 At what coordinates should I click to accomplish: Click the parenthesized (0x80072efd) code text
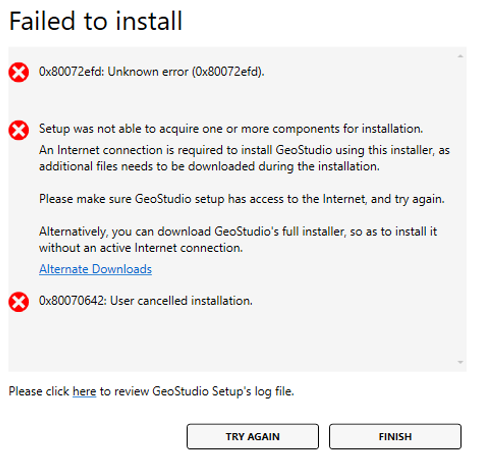coord(228,72)
